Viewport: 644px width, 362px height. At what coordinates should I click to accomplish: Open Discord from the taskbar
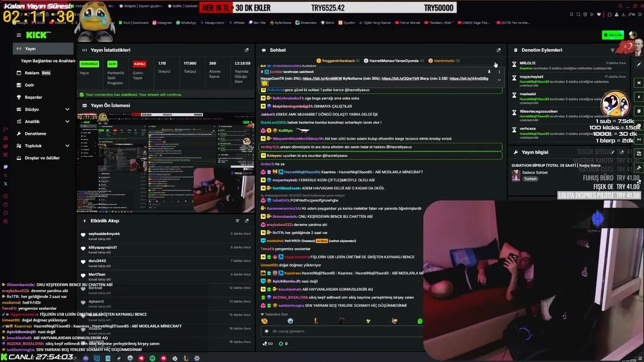86,358
